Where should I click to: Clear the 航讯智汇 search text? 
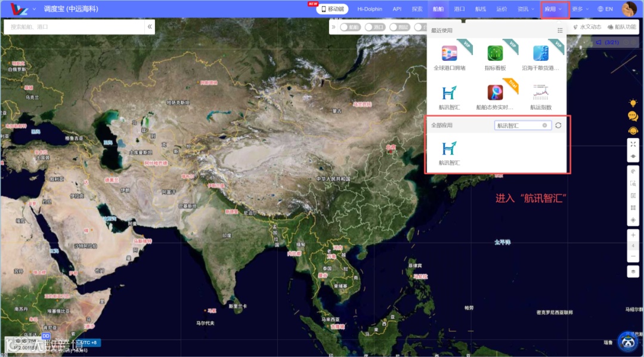544,125
